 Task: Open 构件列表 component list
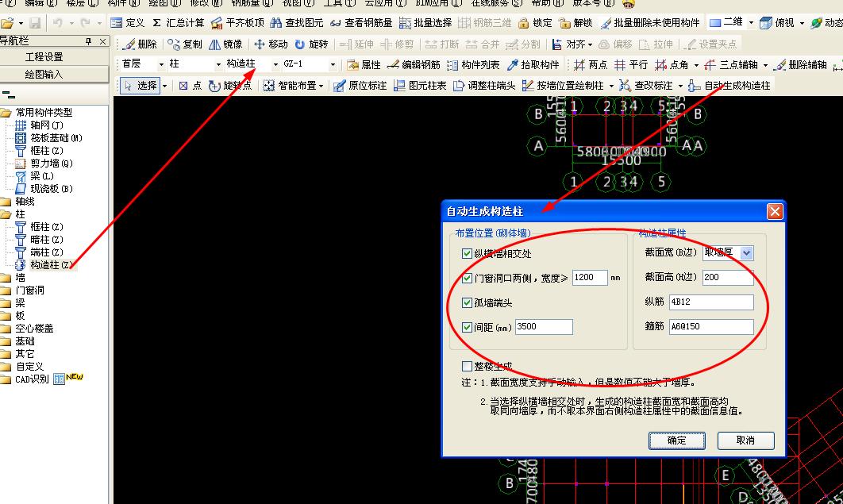tap(473, 64)
